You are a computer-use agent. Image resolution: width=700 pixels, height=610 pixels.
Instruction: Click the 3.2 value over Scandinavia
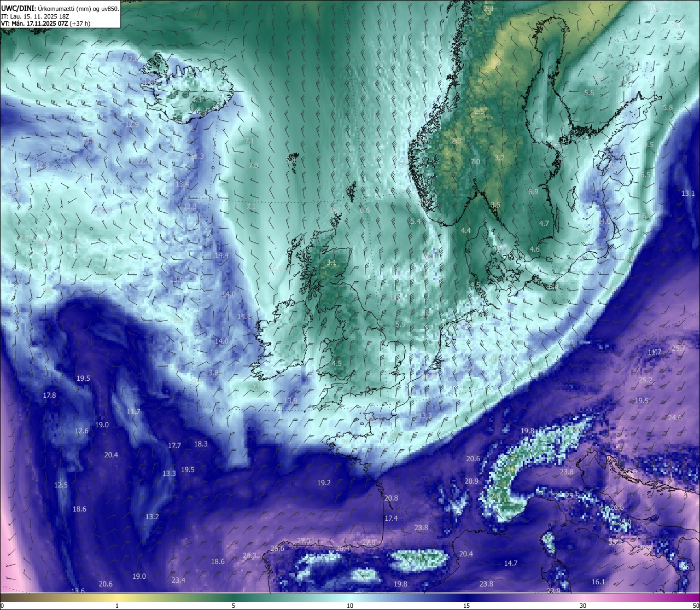click(x=499, y=158)
